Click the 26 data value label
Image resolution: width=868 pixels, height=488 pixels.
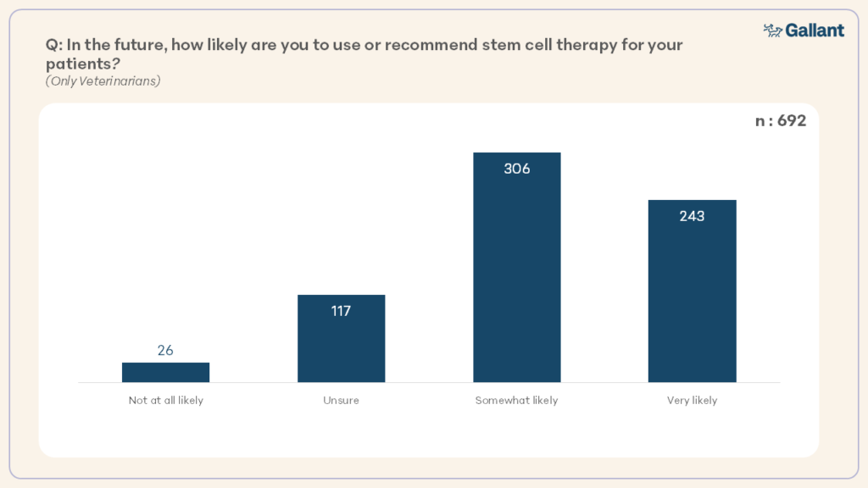pyautogui.click(x=165, y=350)
